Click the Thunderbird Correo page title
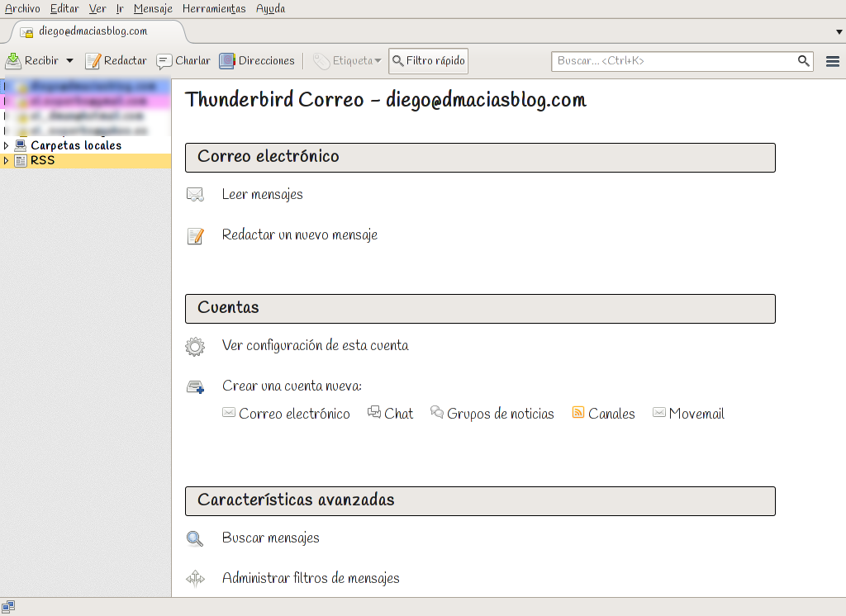846x616 pixels. pyautogui.click(x=385, y=101)
